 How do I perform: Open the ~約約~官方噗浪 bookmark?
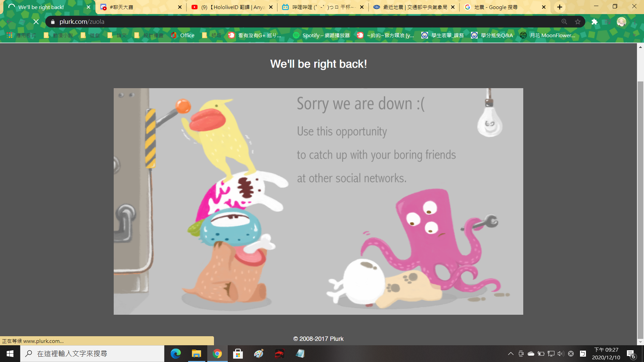[385, 35]
